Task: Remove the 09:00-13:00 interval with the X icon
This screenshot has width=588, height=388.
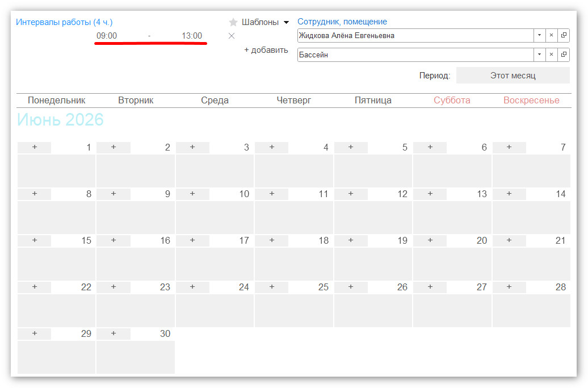Action: click(232, 36)
